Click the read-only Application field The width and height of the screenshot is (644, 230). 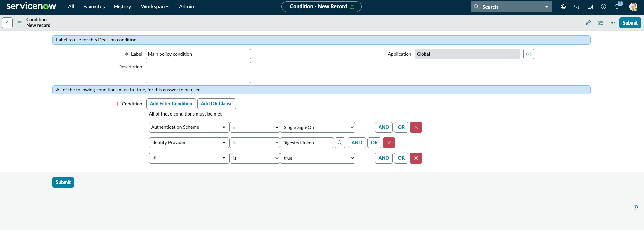(x=467, y=54)
